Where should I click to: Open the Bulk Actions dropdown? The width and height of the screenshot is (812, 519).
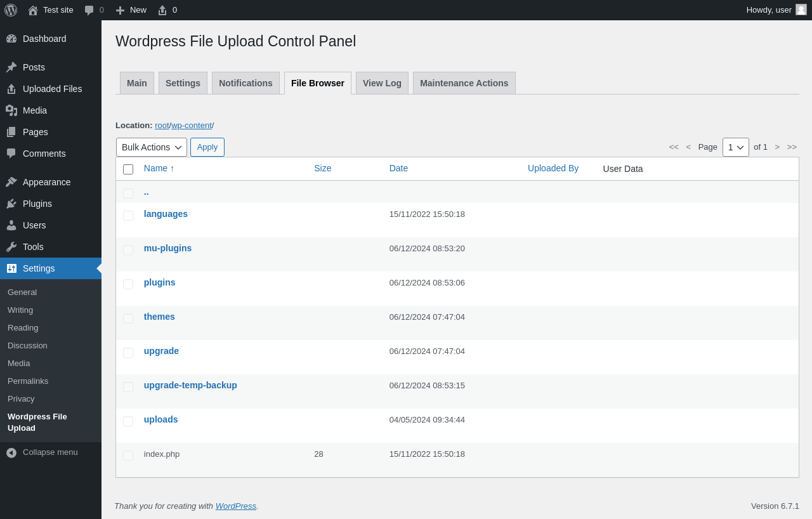tap(151, 147)
